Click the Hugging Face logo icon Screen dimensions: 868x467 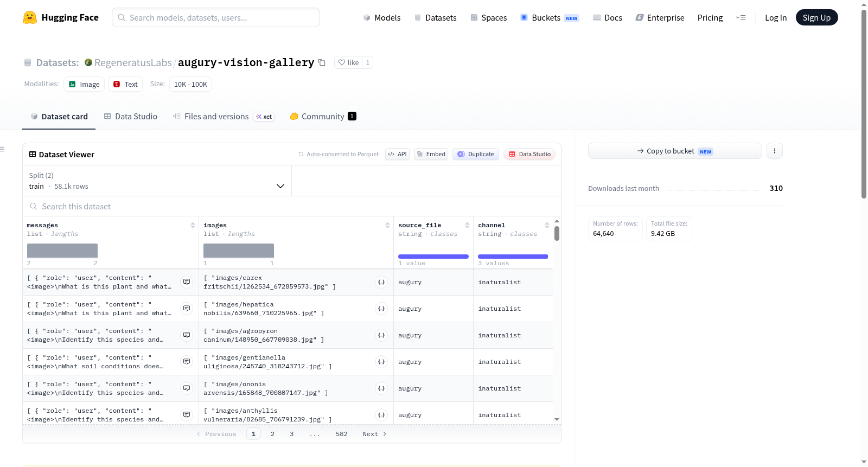30,17
